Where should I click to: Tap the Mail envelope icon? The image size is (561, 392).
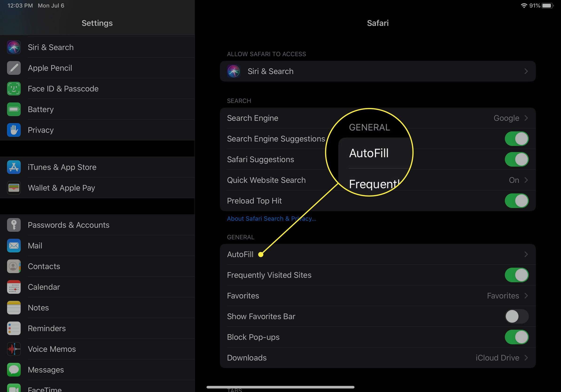pos(14,246)
